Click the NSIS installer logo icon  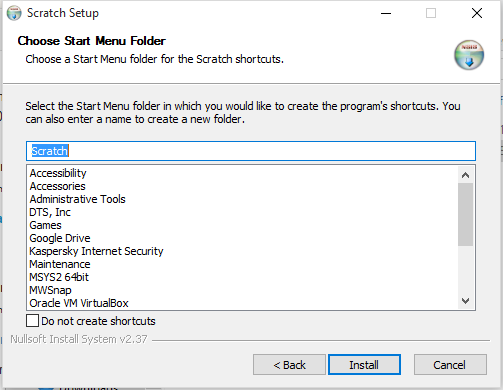coord(469,55)
